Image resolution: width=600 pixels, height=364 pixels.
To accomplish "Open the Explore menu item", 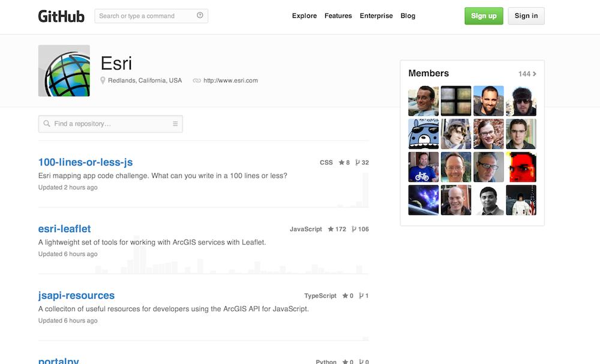I will pyautogui.click(x=304, y=16).
